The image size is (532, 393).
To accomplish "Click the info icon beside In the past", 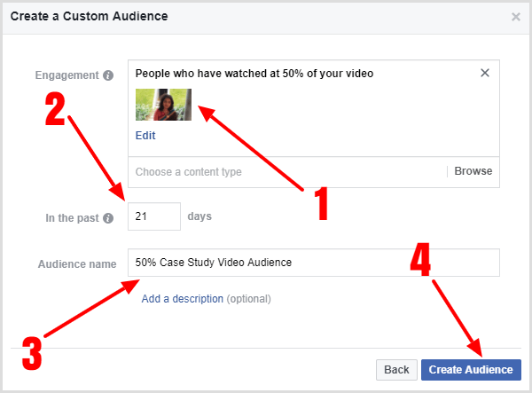I will coord(108,217).
